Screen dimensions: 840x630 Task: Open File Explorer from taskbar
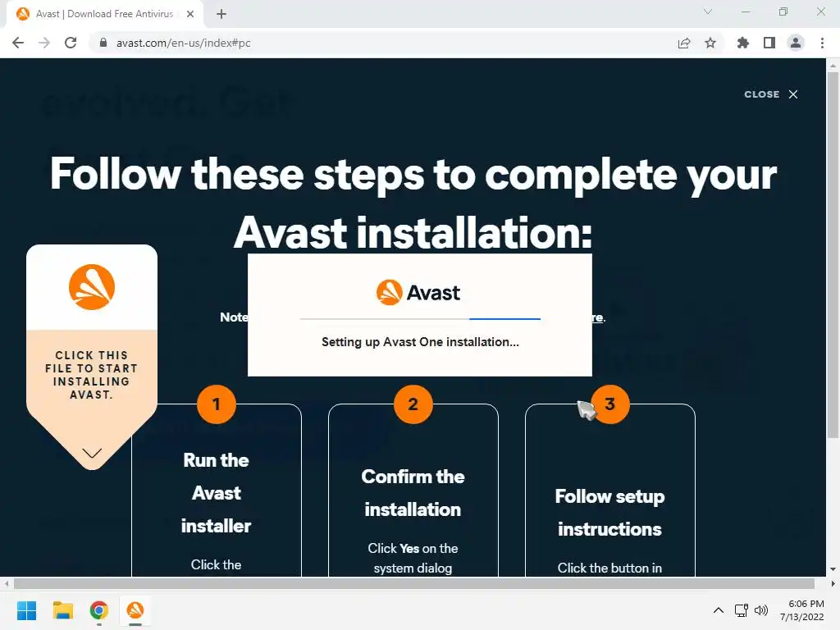pos(62,610)
